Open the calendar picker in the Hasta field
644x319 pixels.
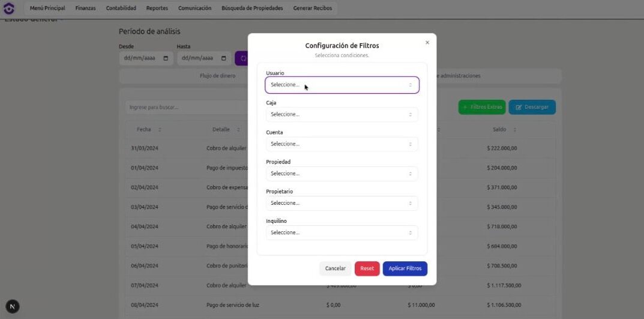tap(224, 58)
